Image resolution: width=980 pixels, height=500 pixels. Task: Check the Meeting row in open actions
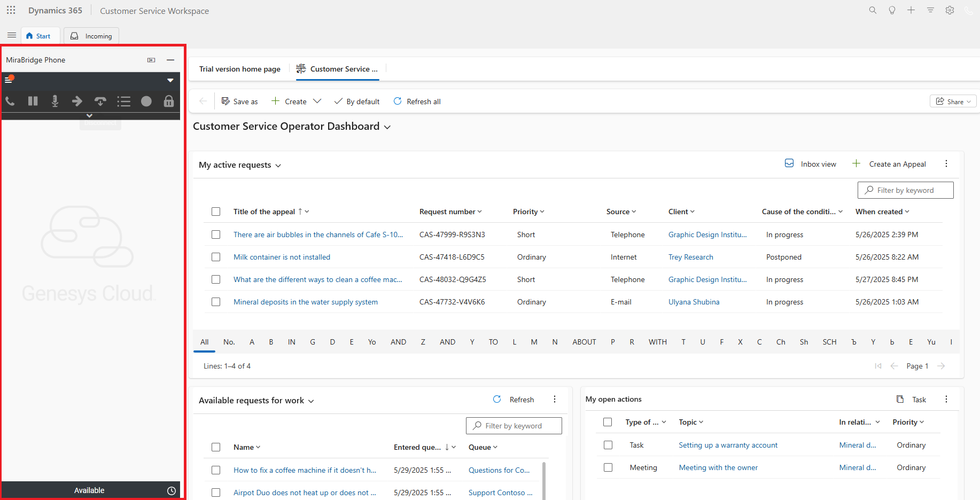[x=608, y=467]
